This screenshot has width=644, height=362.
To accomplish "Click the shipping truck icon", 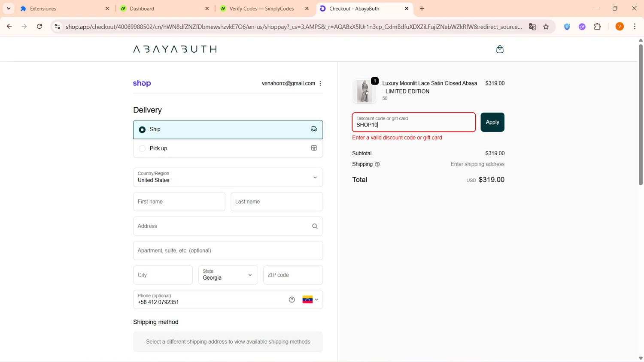I will click(314, 129).
